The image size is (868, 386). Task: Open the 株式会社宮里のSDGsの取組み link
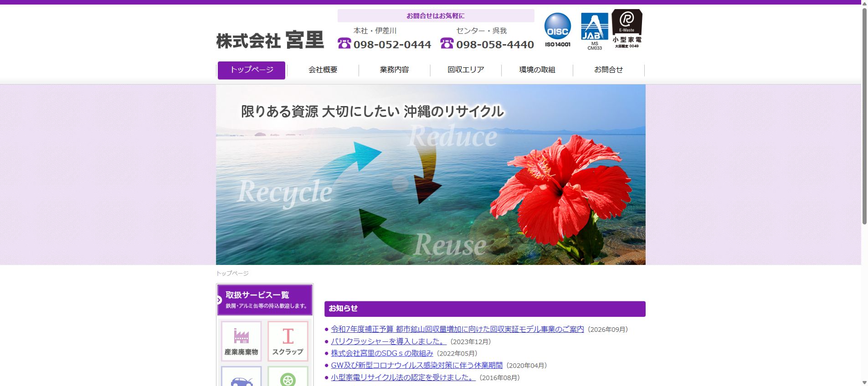pyautogui.click(x=382, y=353)
